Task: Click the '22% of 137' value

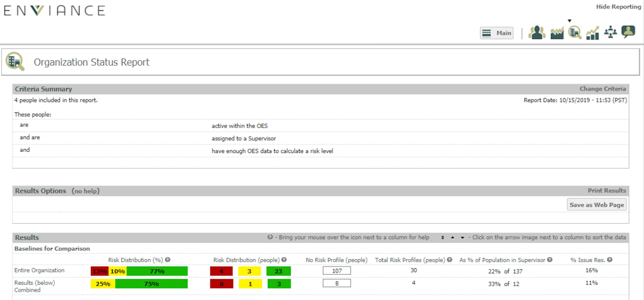Action: pyautogui.click(x=505, y=271)
